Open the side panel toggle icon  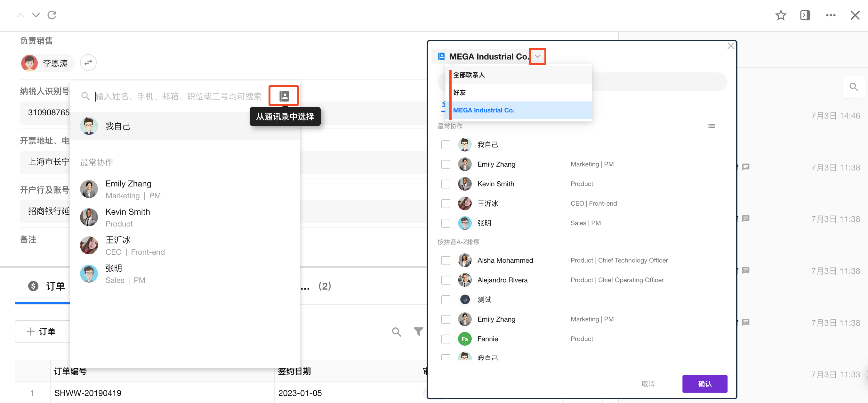pyautogui.click(x=805, y=15)
